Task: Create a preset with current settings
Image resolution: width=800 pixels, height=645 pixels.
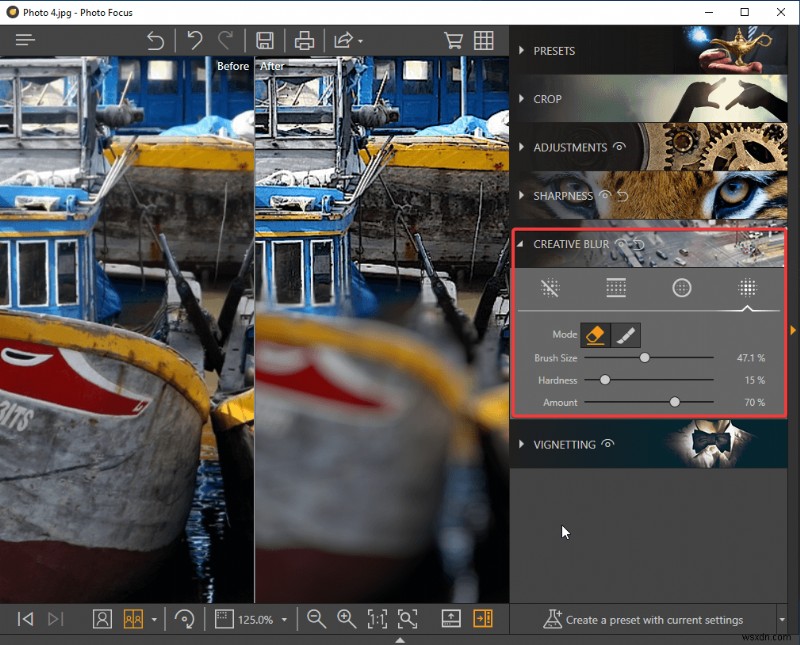Action: click(x=643, y=619)
